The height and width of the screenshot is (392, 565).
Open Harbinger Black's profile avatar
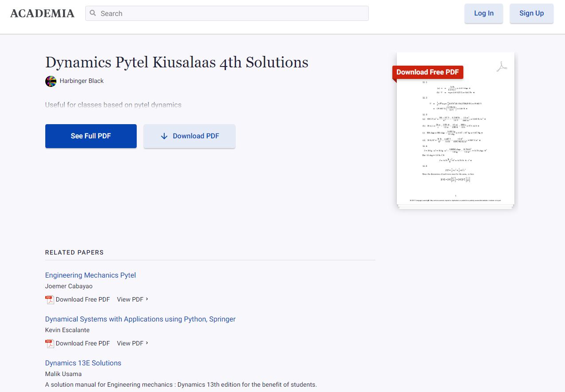[51, 81]
